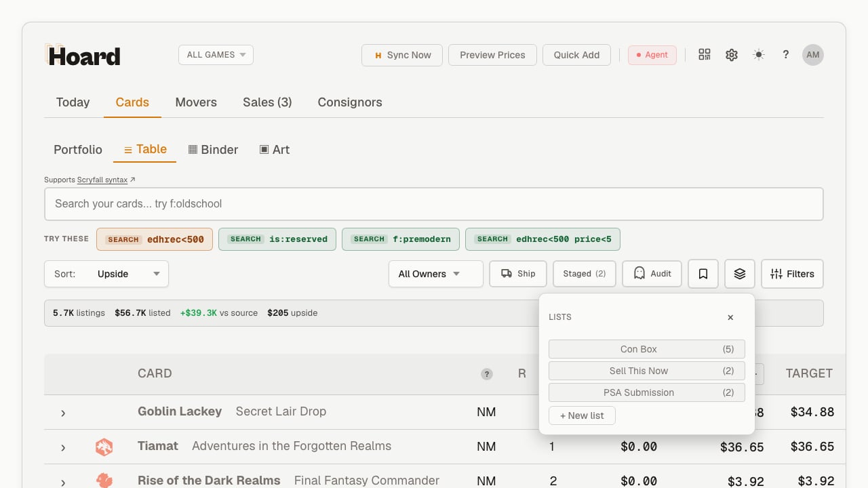Sort by the TARGET column header
The height and width of the screenshot is (488, 868).
(810, 373)
